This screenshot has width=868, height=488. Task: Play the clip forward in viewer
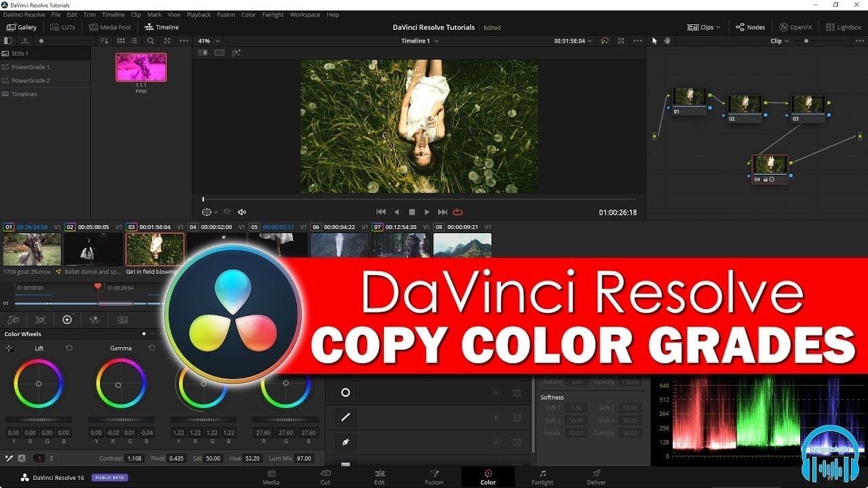[427, 212]
